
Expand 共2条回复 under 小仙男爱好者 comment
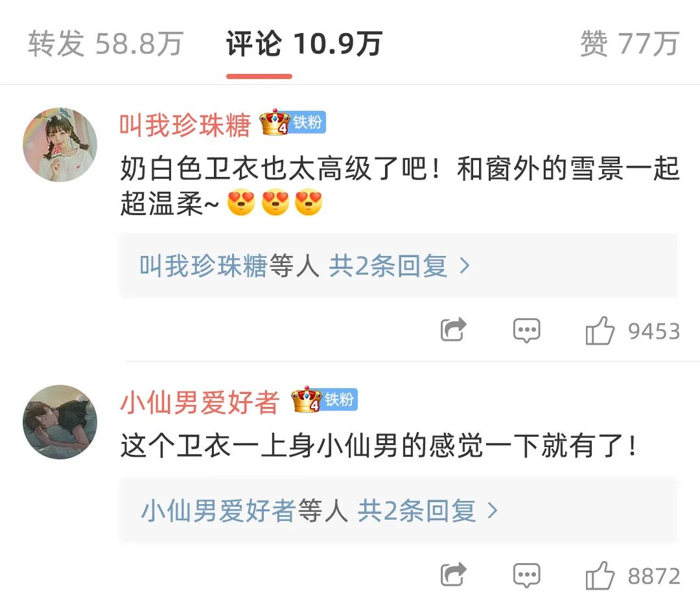click(x=417, y=511)
